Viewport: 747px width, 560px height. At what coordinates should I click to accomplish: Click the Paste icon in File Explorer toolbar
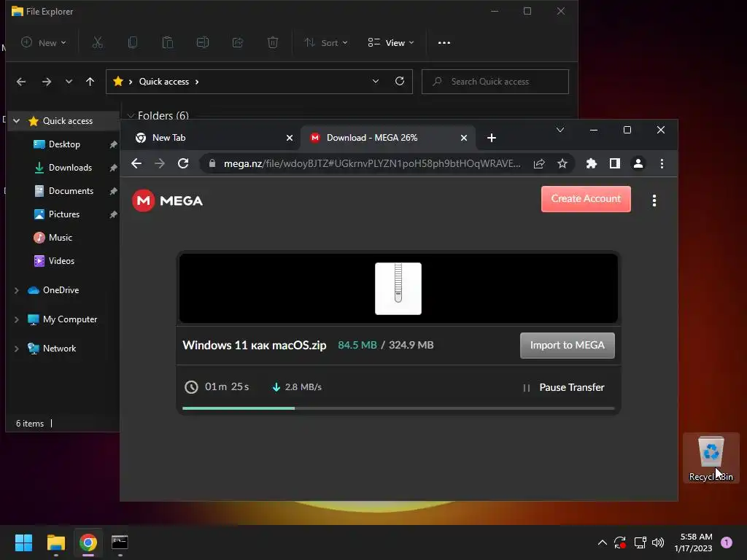pyautogui.click(x=168, y=43)
